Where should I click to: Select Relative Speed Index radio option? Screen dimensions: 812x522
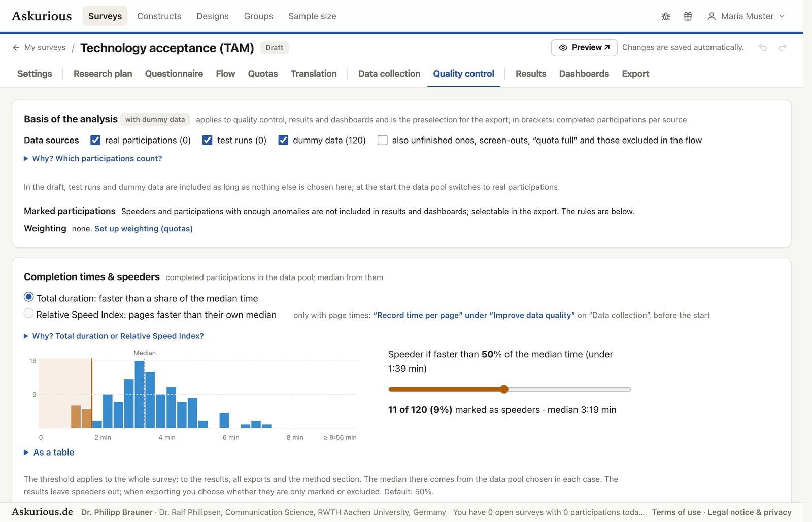click(29, 314)
